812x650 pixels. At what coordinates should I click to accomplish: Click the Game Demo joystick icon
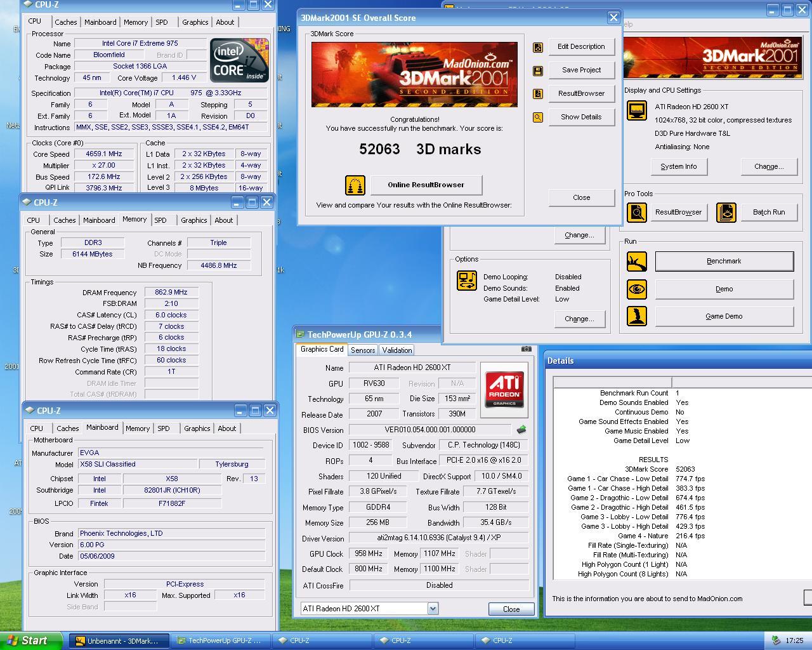click(637, 316)
